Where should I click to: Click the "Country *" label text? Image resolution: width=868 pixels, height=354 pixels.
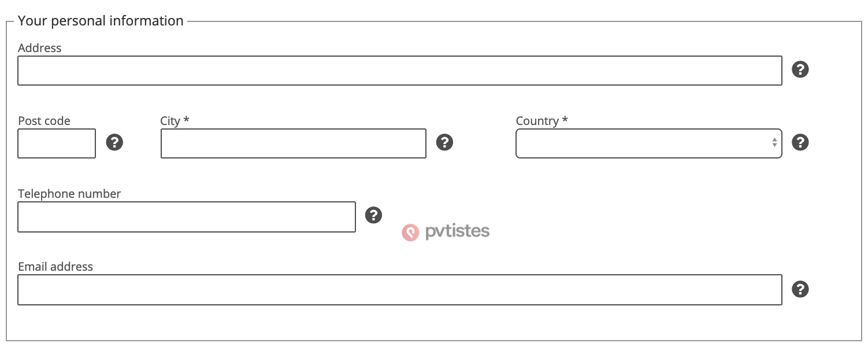541,121
